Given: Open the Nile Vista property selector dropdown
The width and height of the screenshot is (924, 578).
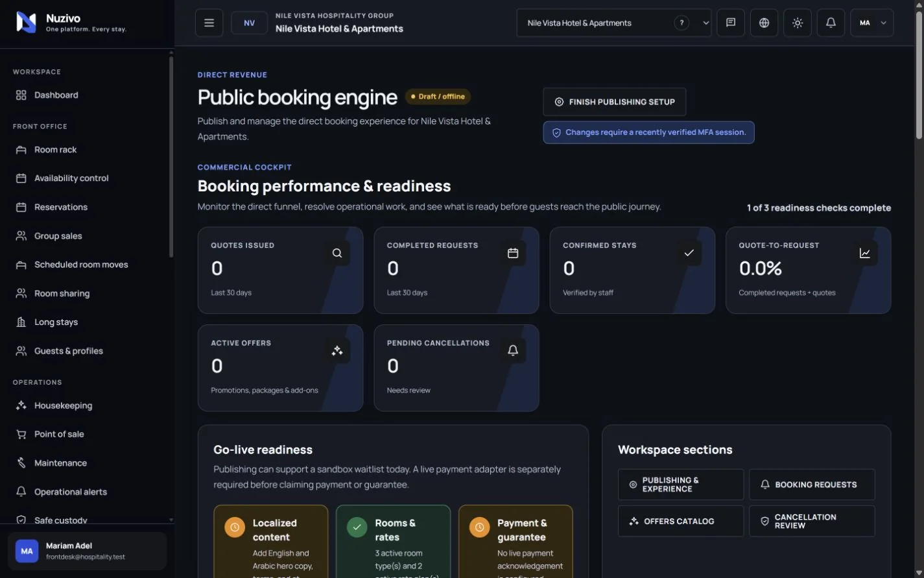Looking at the screenshot, I should point(613,23).
